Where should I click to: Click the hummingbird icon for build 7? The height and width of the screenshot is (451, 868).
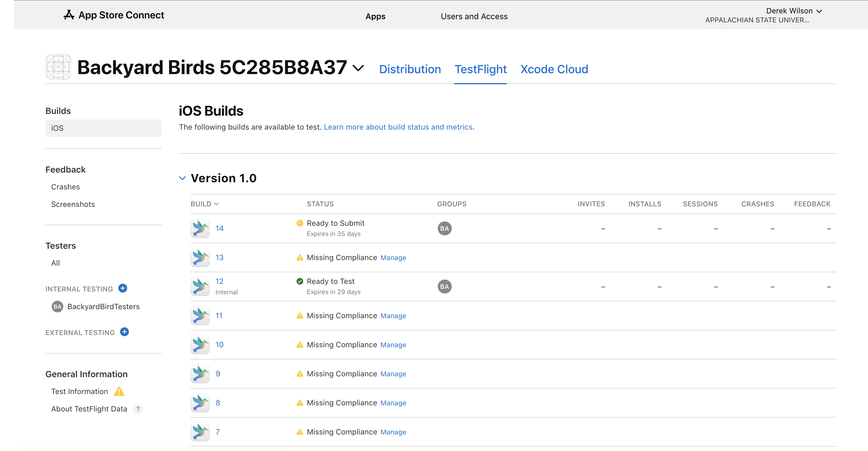click(x=200, y=432)
